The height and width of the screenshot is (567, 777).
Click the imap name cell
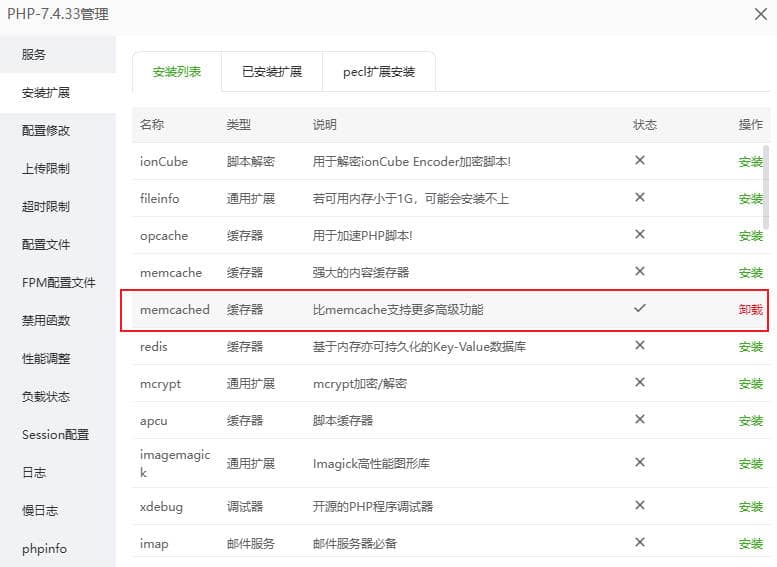[154, 544]
